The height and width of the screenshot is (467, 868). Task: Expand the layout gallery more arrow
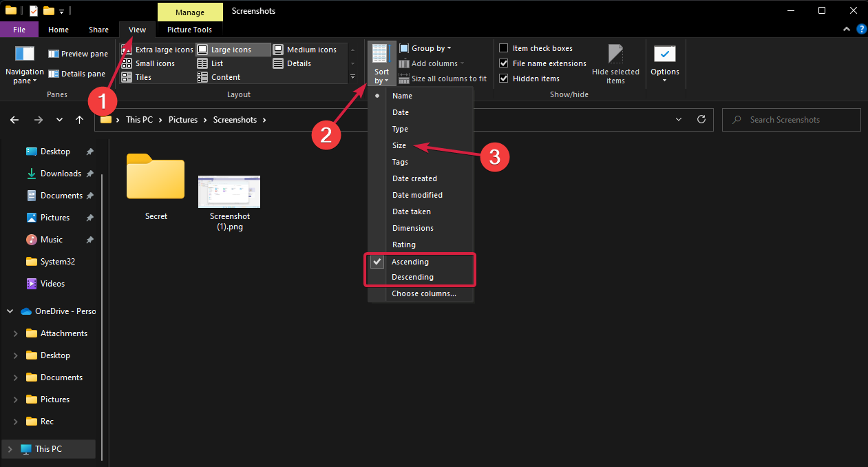click(x=353, y=77)
